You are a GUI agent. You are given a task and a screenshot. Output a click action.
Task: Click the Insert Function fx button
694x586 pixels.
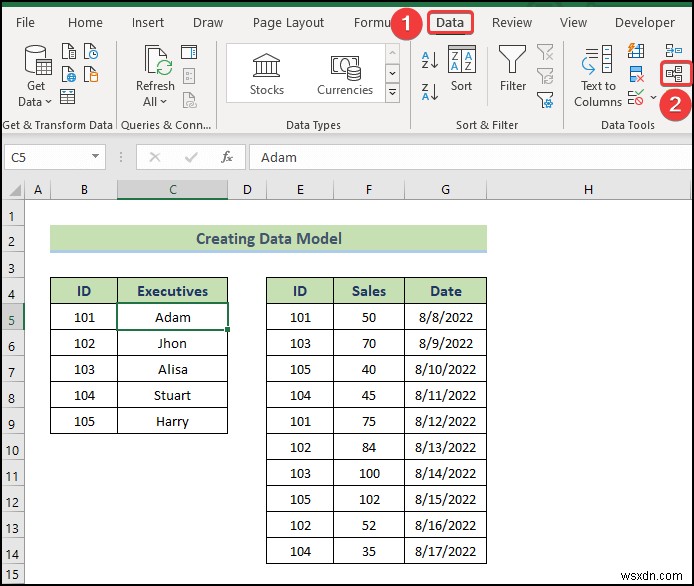point(227,157)
